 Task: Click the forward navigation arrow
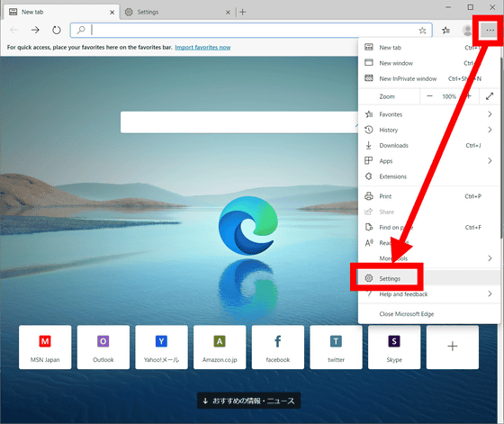pos(35,31)
